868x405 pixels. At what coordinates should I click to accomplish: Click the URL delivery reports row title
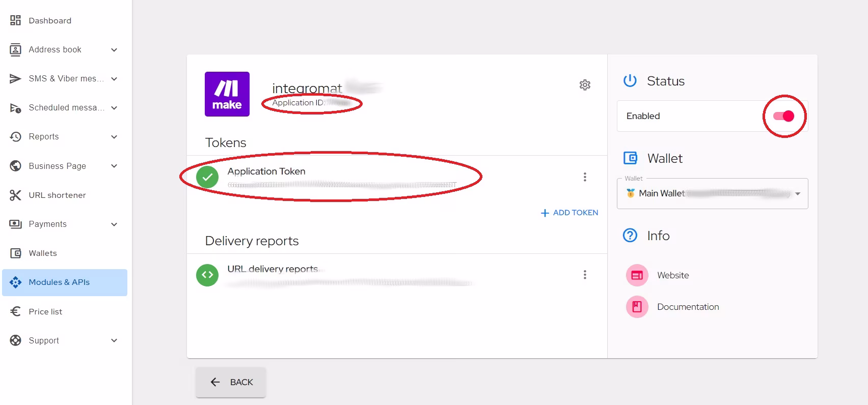click(273, 269)
